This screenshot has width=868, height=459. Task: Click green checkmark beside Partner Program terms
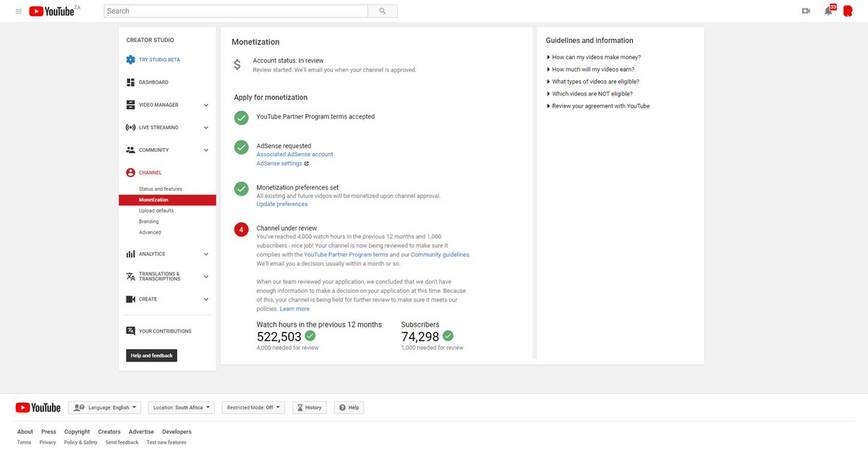[x=241, y=118]
